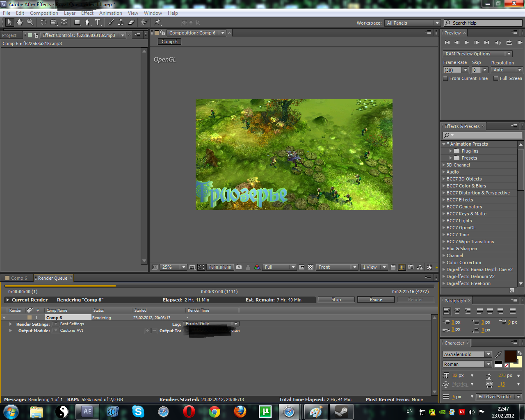Open the Front 3D view dropdown

pos(337,267)
